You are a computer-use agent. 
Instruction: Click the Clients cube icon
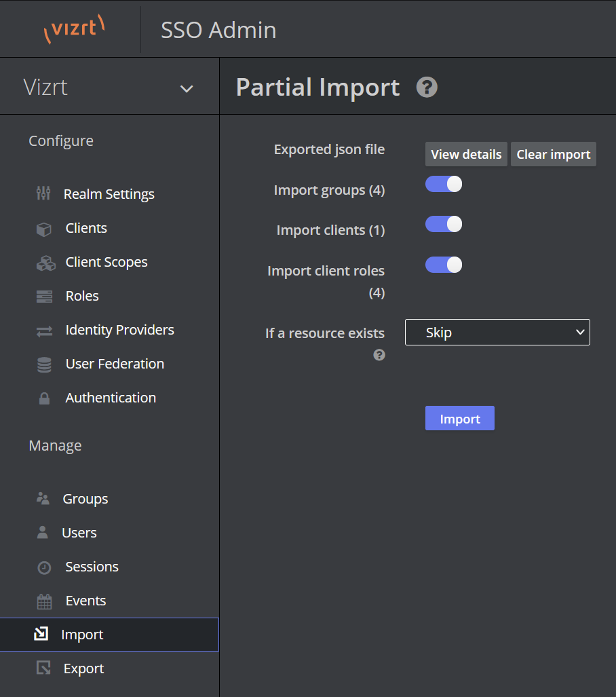tap(44, 229)
